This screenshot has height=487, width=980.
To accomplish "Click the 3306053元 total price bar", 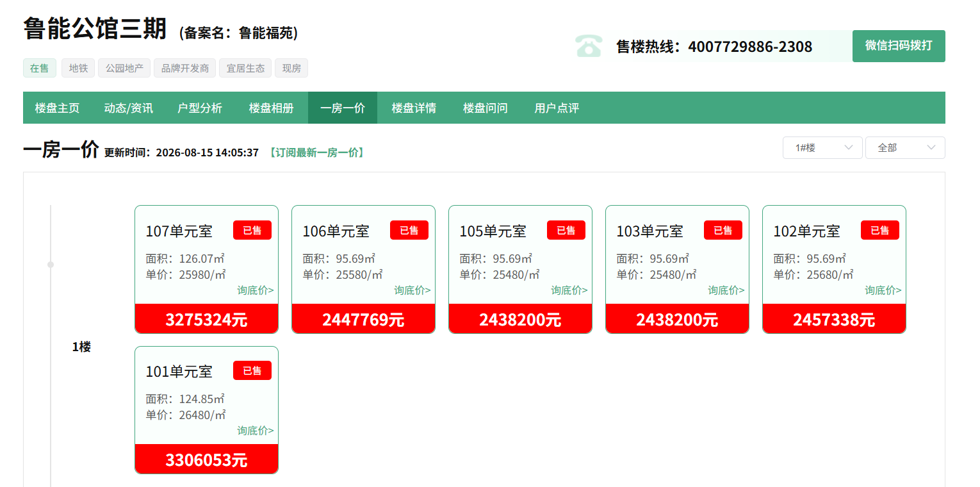I will pos(206,459).
